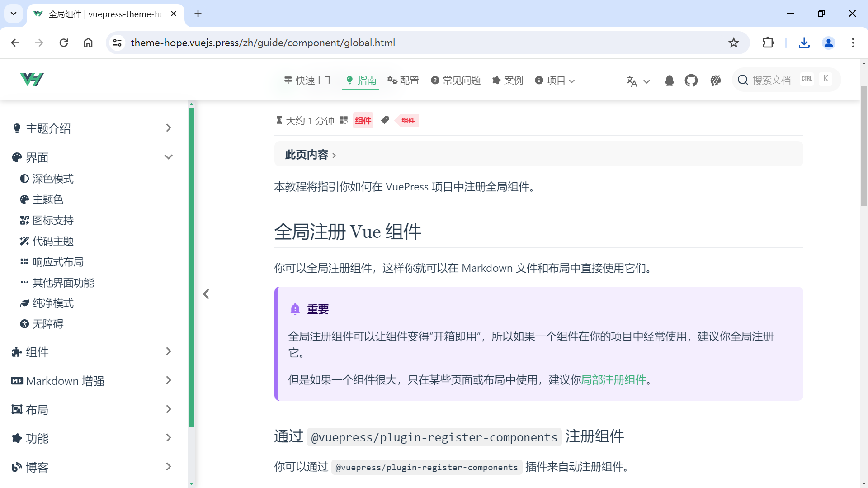Open 响应式布局 sidebar page
The height and width of the screenshot is (488, 868).
coord(52,262)
